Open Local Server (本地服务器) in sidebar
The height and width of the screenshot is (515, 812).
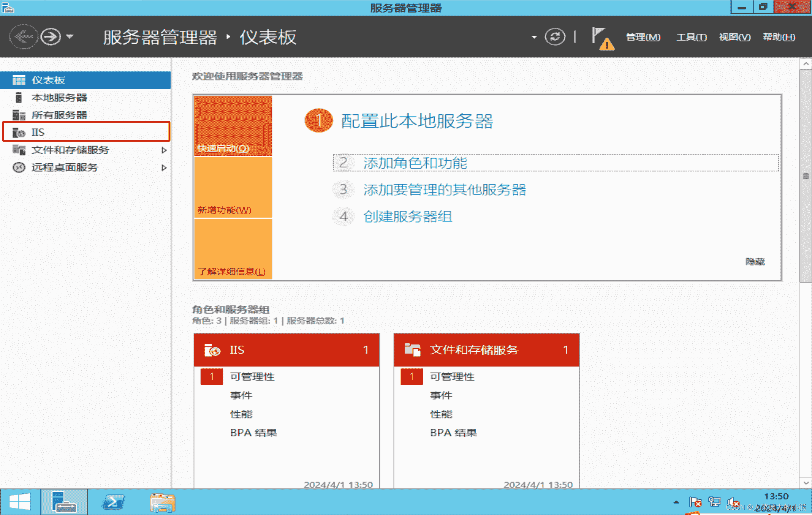(x=59, y=98)
